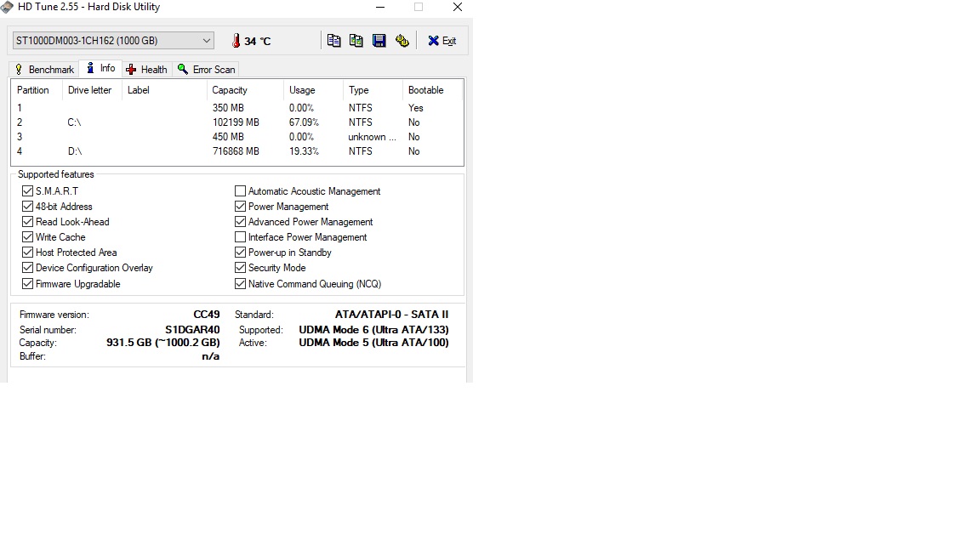Click the HD Tune title bar icon
This screenshot has height=551, width=980.
coord(6,7)
